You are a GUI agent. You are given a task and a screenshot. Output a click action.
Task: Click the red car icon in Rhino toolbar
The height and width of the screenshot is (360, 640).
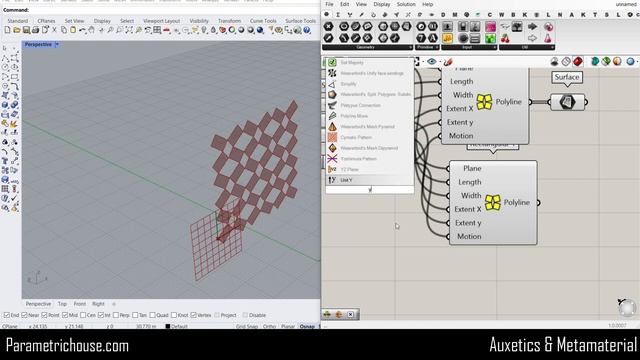click(x=167, y=30)
